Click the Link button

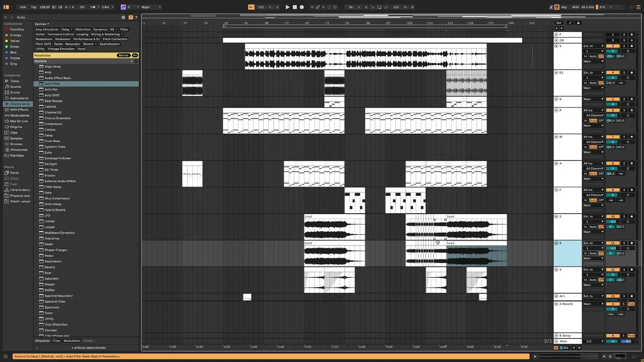23,7
